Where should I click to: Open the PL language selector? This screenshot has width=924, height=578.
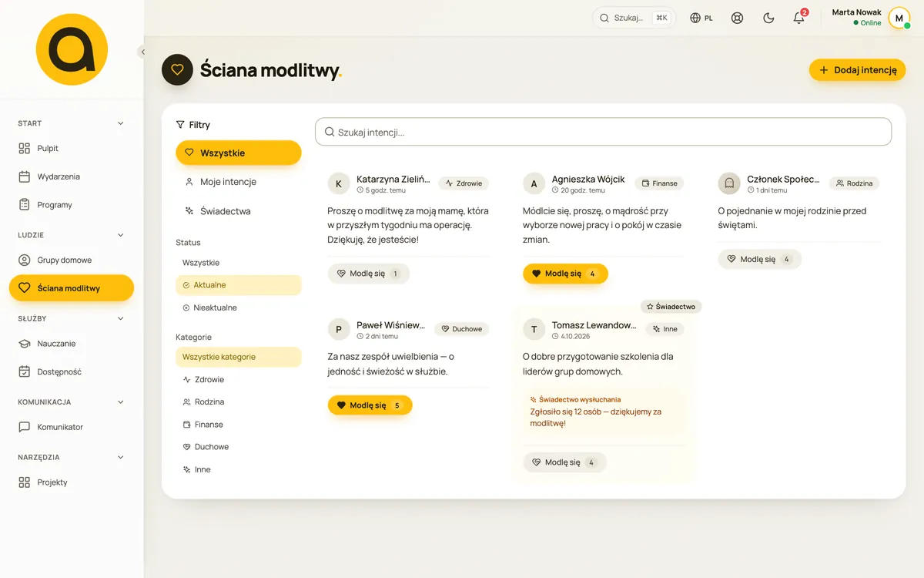tap(701, 18)
